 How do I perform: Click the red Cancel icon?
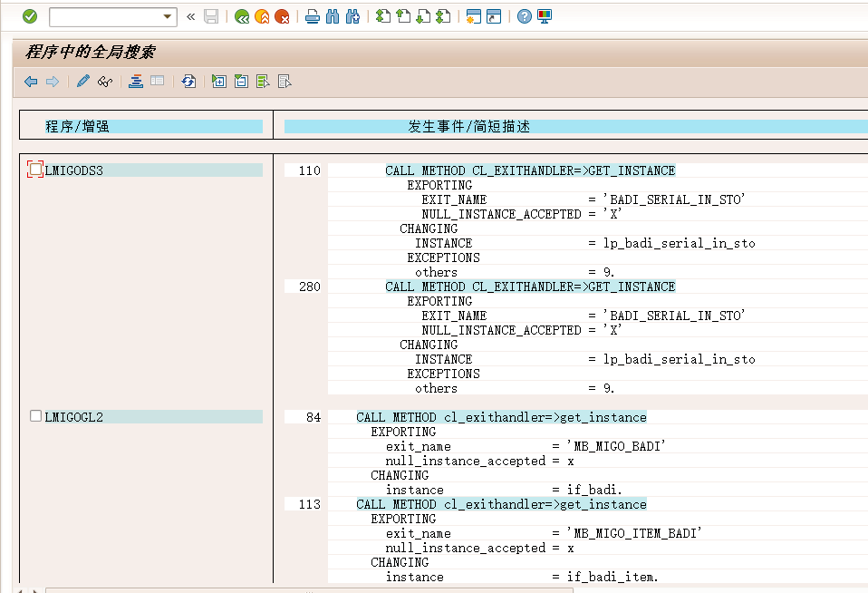pos(282,16)
